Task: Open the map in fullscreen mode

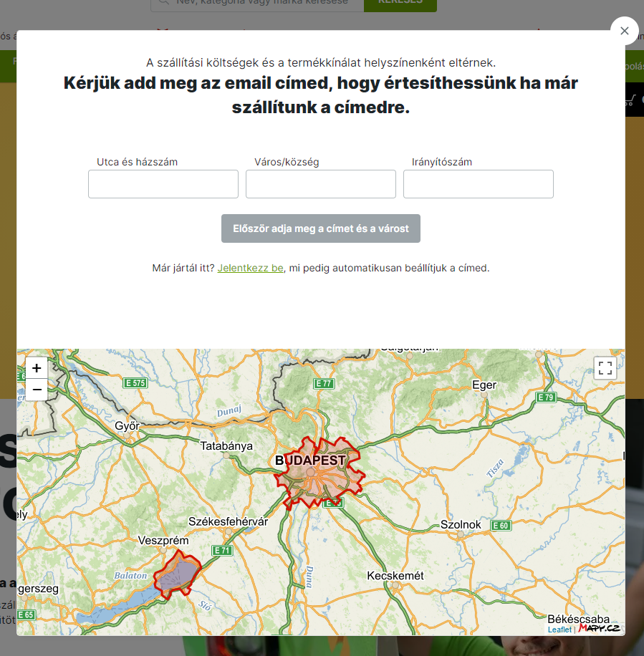Action: (605, 368)
